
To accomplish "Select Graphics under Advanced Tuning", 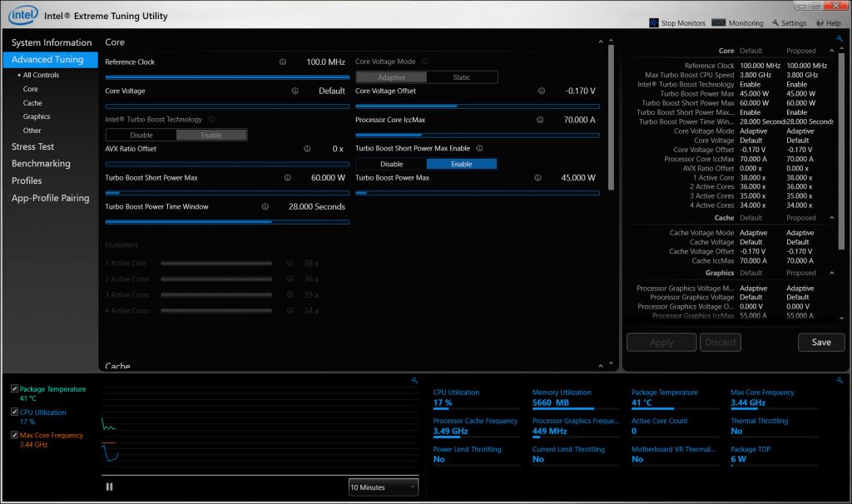I will (37, 116).
